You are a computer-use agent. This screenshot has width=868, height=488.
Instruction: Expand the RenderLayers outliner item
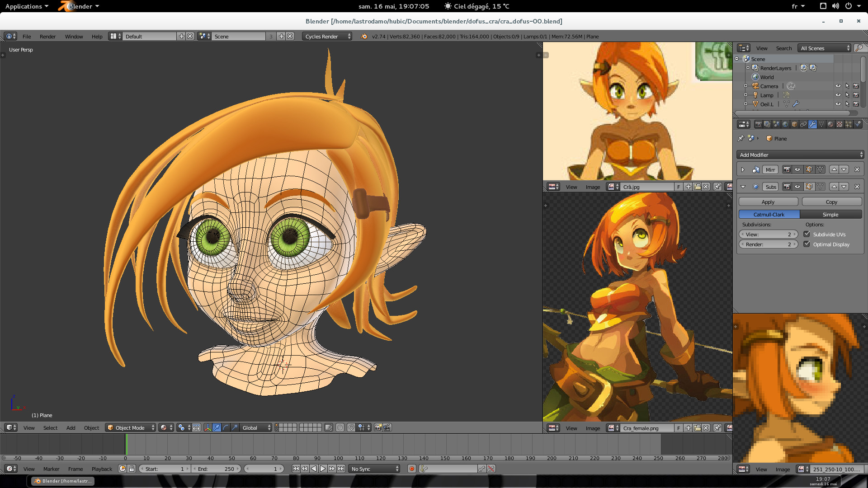point(748,68)
